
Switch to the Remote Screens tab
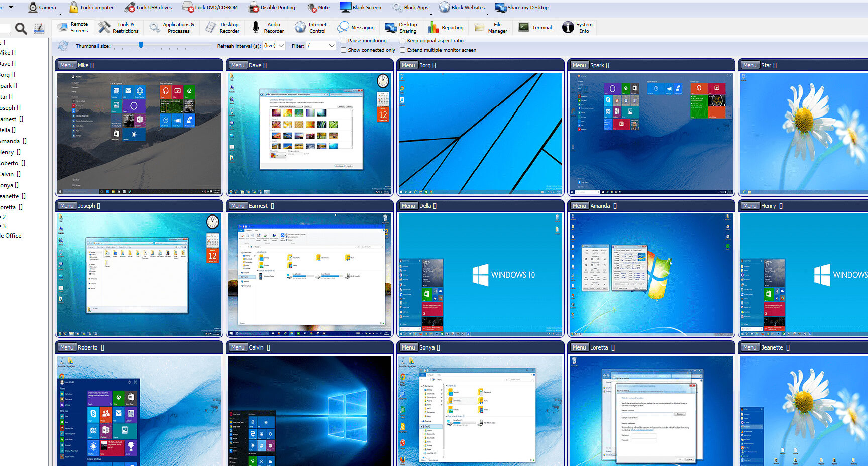(73, 27)
